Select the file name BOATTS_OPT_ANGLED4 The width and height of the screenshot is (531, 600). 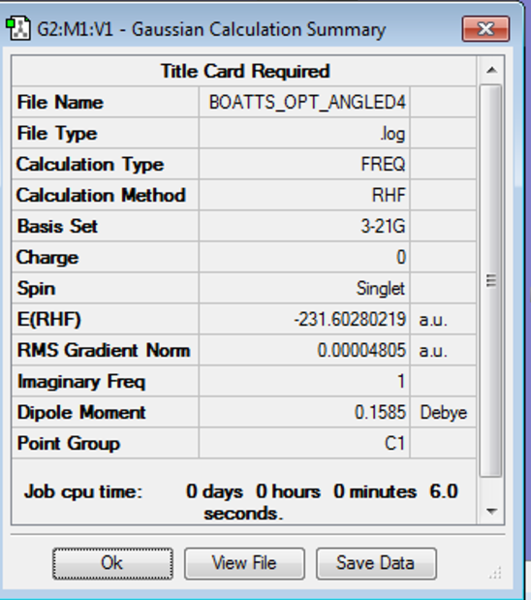click(307, 102)
